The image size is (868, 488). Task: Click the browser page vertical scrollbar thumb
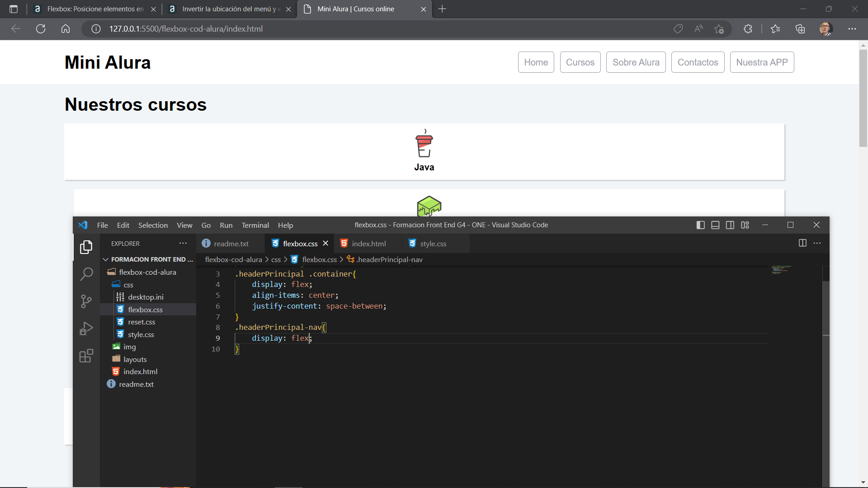863,98
